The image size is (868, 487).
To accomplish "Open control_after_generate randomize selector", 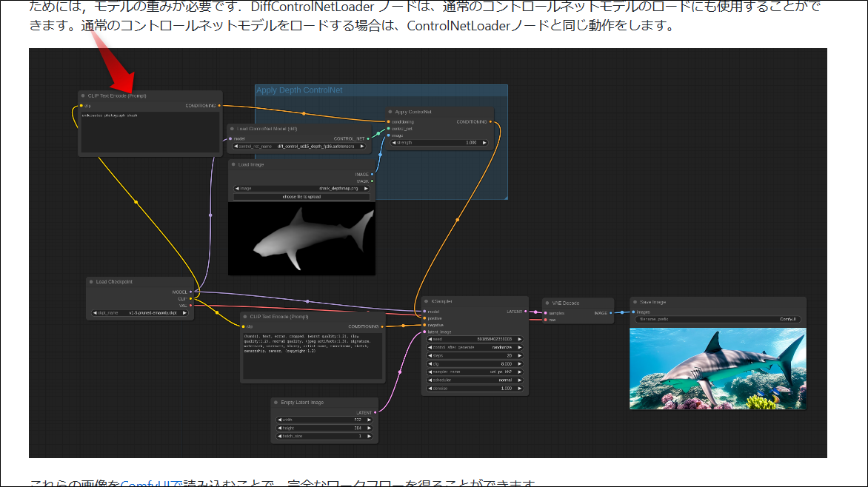I will 475,348.
